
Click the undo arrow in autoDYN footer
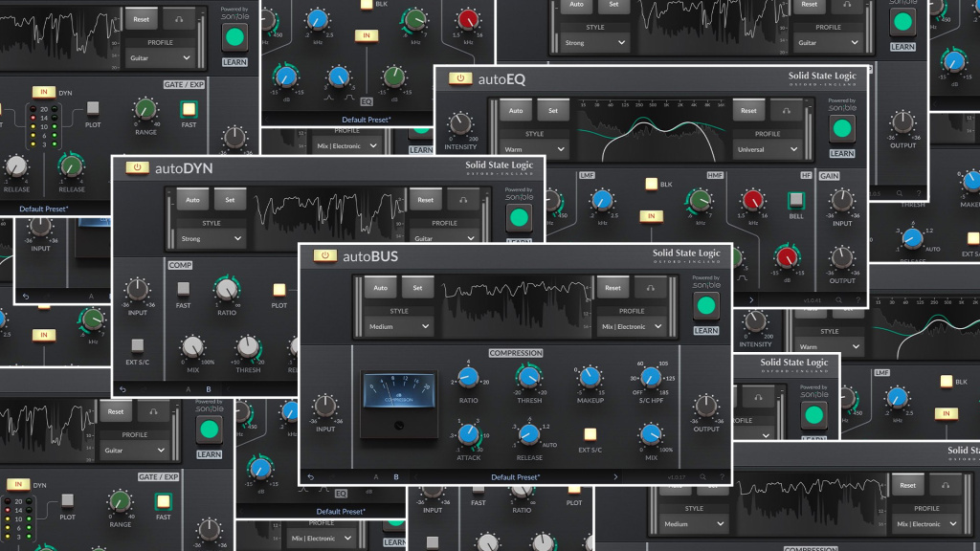coord(122,389)
